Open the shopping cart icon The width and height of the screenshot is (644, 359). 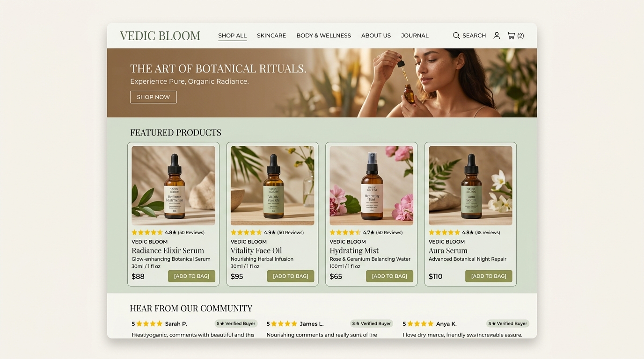pyautogui.click(x=511, y=36)
